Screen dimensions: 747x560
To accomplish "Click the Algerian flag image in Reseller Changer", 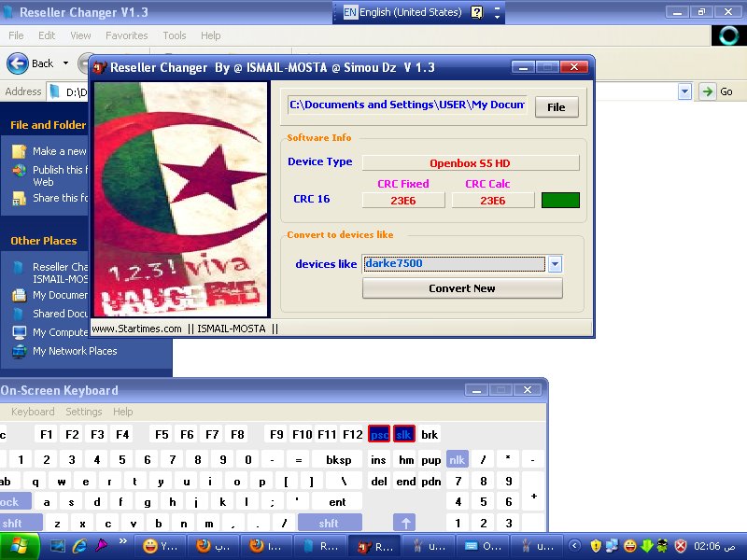I will coord(181,199).
